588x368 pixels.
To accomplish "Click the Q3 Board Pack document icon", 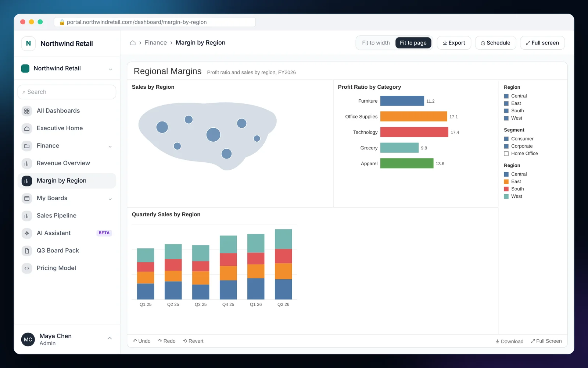I will [x=27, y=251].
